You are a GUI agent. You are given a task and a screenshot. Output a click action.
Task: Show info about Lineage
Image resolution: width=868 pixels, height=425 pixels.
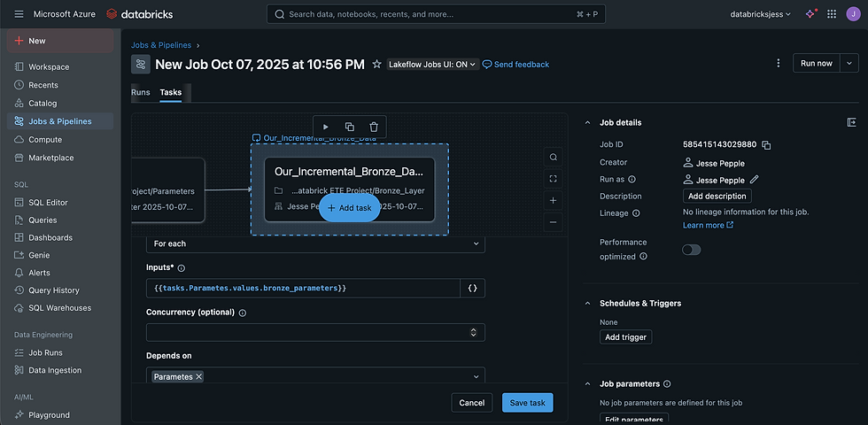tap(636, 213)
